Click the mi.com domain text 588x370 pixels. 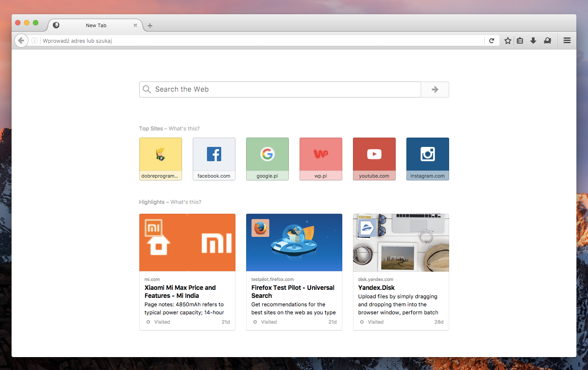pos(152,280)
